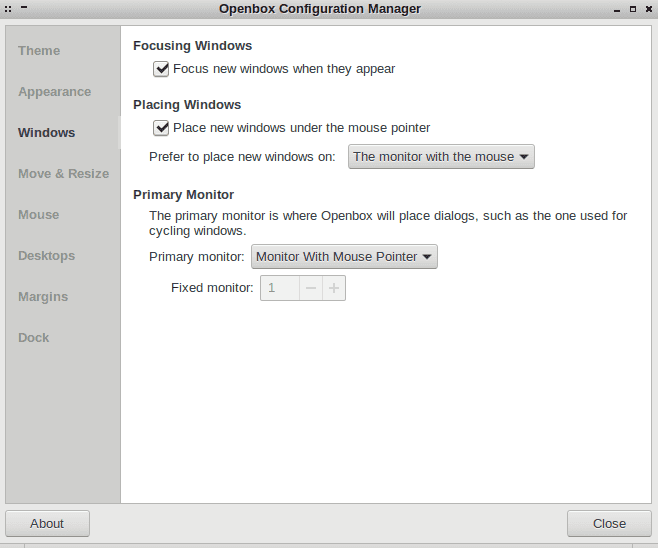Go to Move & Resize settings

63,174
